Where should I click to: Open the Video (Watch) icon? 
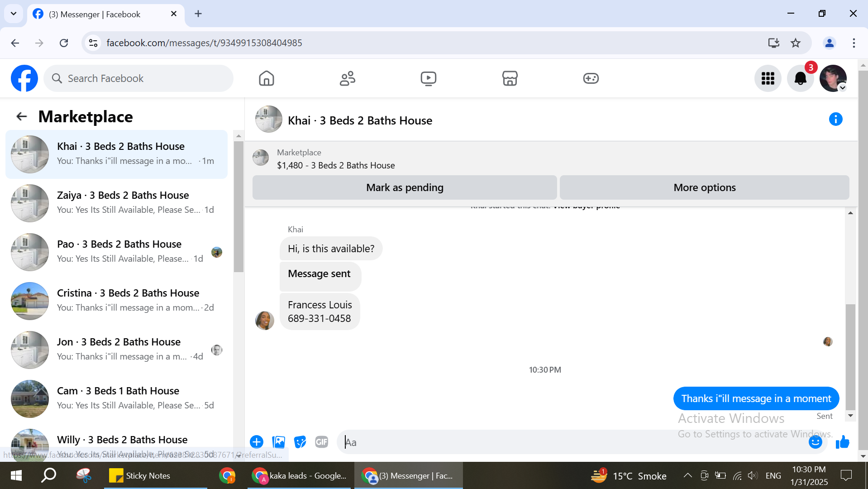click(429, 78)
